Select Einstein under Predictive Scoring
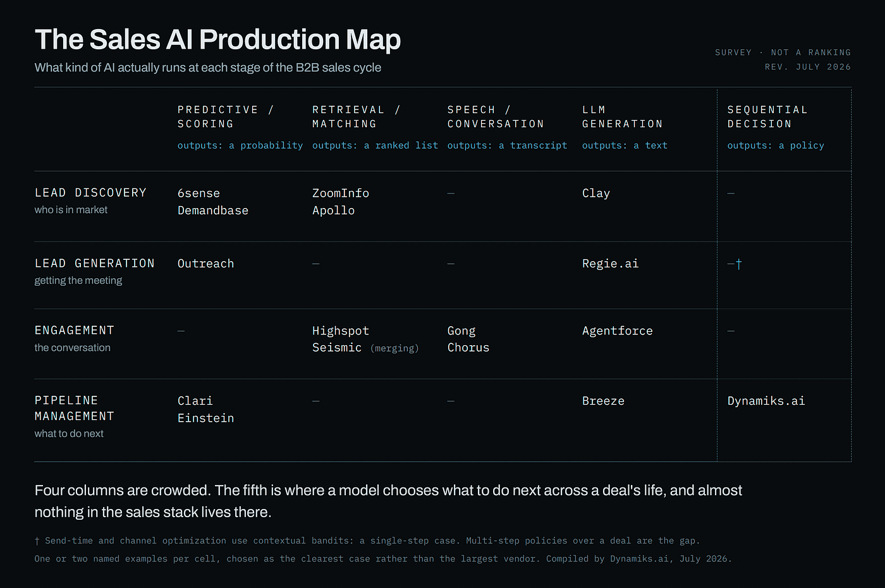Viewport: 885px width, 588px height. [x=205, y=418]
